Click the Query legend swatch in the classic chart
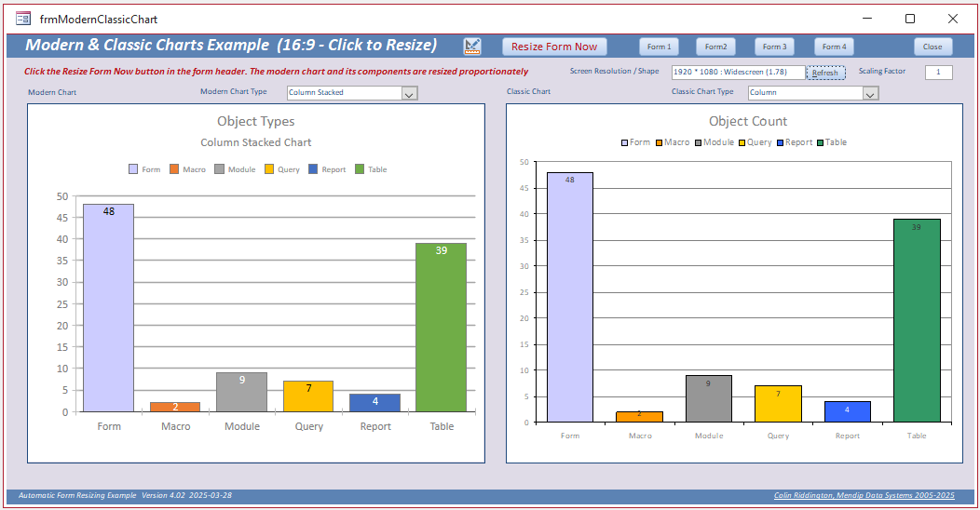Viewport: 980px width, 510px height. tap(742, 143)
